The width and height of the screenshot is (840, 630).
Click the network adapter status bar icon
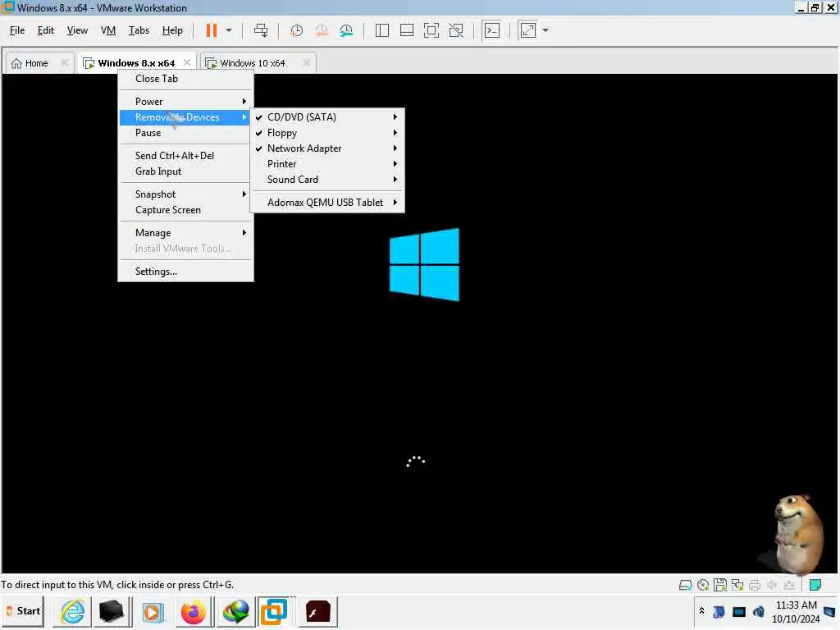[x=737, y=585]
